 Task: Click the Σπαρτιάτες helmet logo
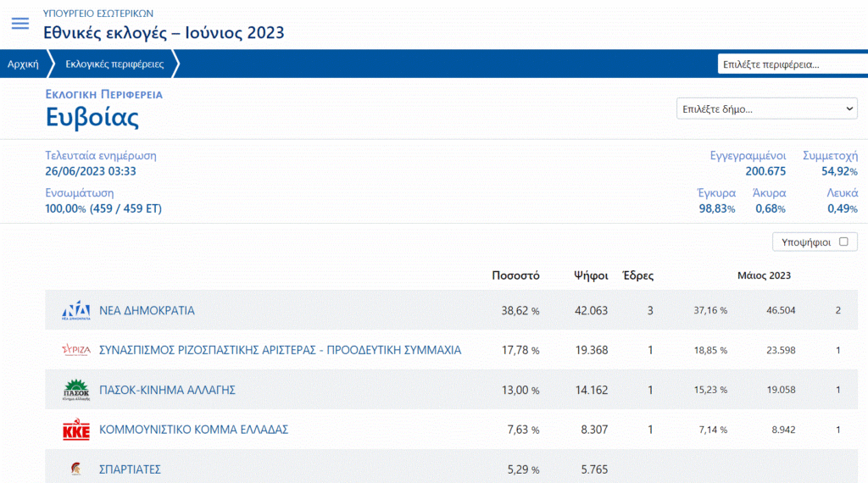click(76, 469)
